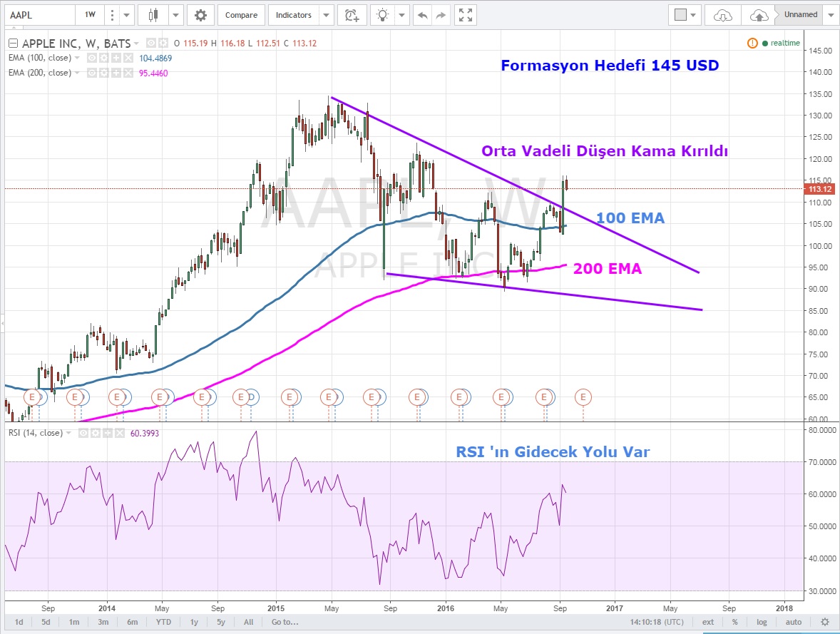Click the candlestick chart style icon

click(153, 14)
